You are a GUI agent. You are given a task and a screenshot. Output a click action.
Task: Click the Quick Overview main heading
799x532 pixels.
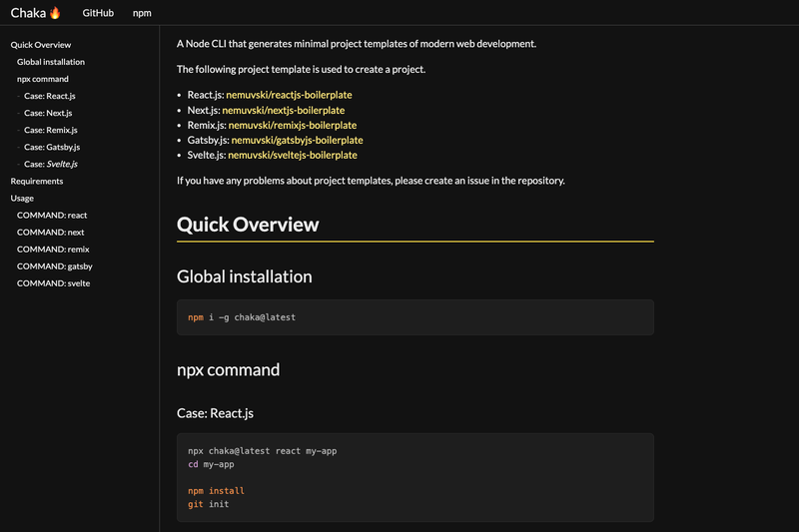coord(248,225)
